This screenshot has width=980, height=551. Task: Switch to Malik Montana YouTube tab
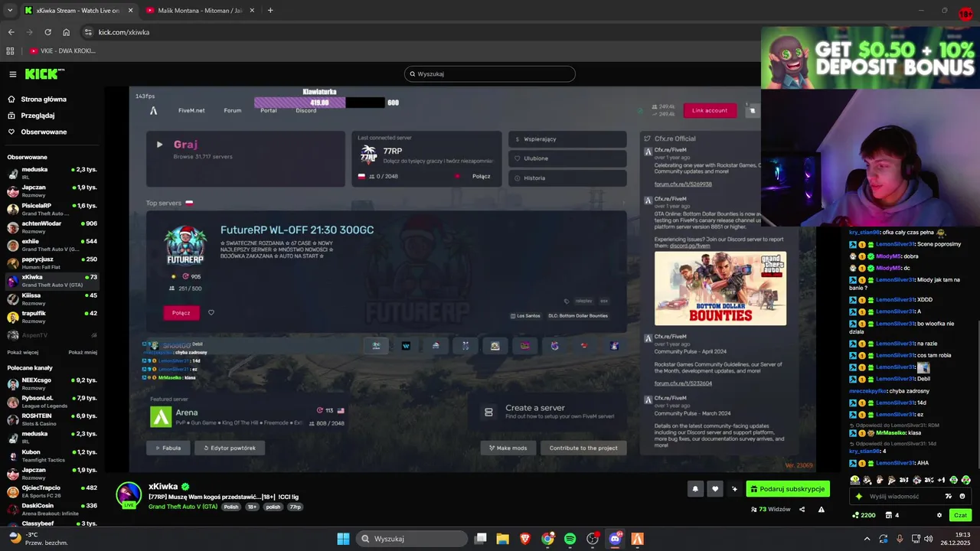[x=201, y=10]
